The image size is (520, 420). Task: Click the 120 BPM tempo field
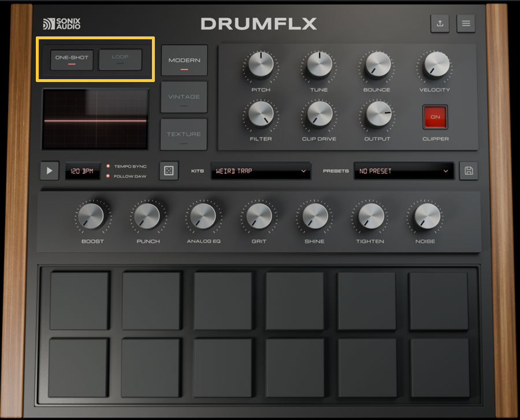(82, 171)
